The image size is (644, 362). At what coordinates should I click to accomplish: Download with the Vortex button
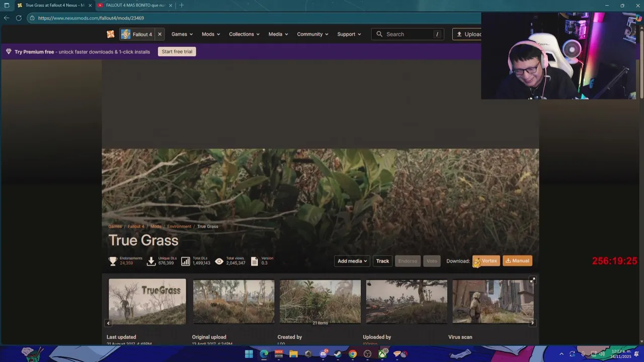coord(486,261)
